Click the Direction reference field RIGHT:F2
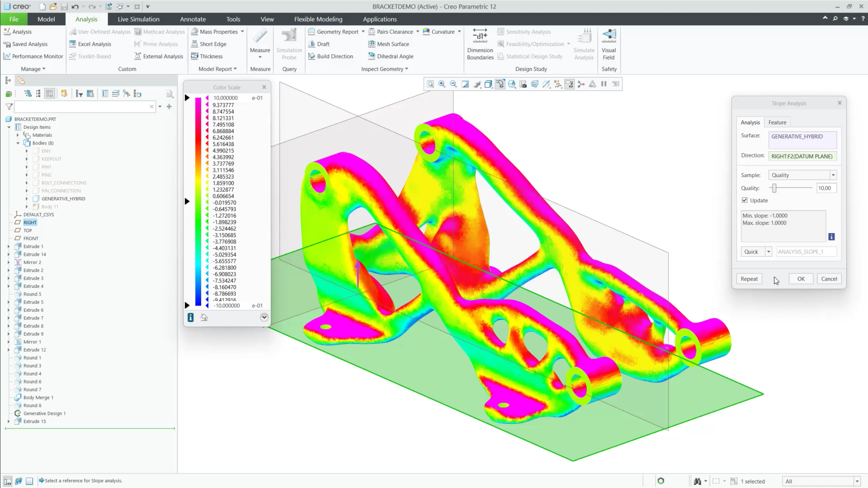 (802, 156)
